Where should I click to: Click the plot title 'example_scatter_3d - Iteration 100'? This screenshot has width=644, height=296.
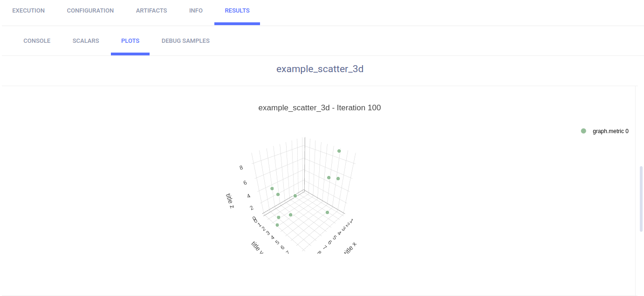(320, 108)
